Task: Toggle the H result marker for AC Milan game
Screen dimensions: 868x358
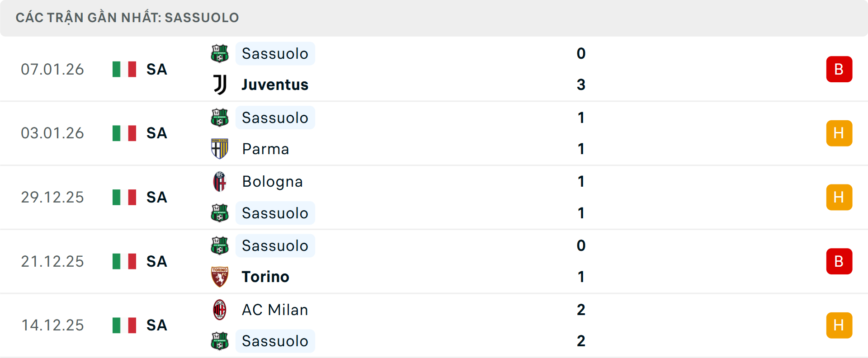Action: click(840, 325)
